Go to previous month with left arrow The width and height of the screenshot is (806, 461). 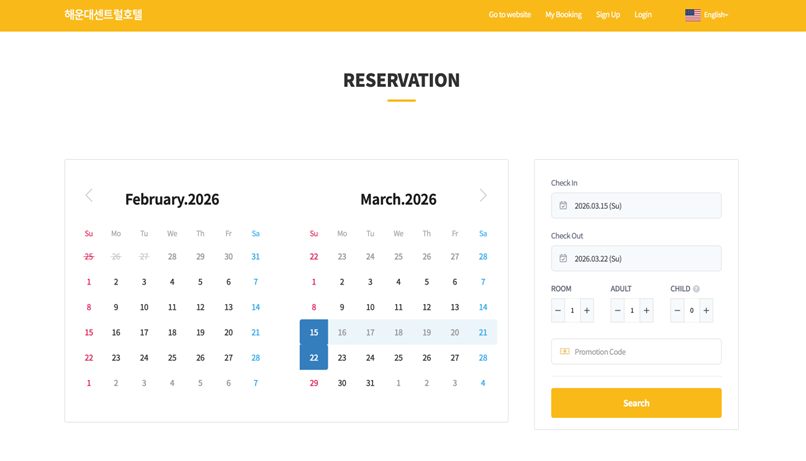pos(89,195)
